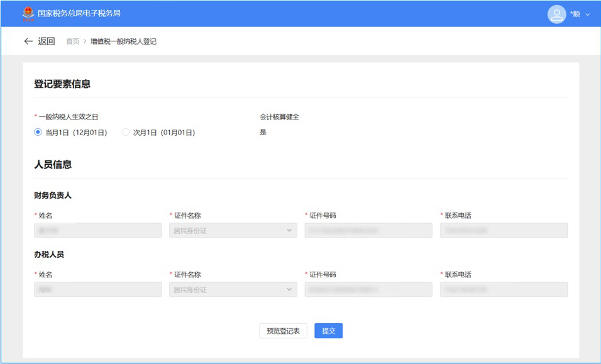Click the back arrow icon
Viewport: 601px width, 364px height.
pyautogui.click(x=28, y=41)
